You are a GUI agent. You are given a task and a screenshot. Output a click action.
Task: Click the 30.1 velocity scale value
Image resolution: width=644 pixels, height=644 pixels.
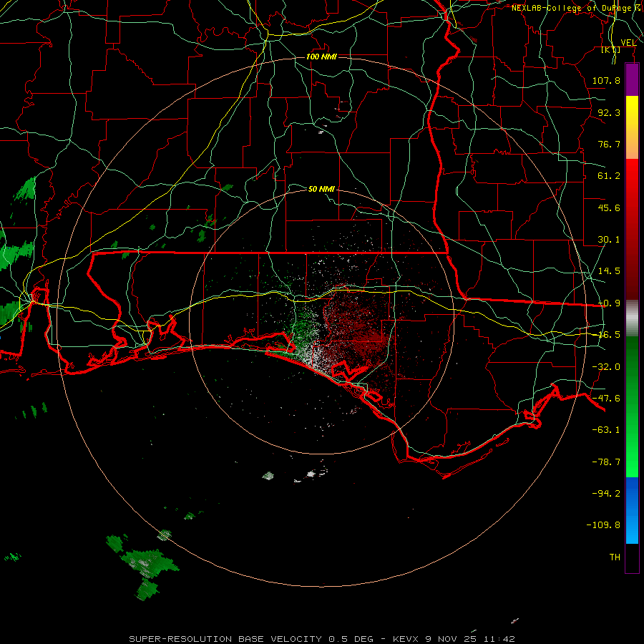[609, 240]
